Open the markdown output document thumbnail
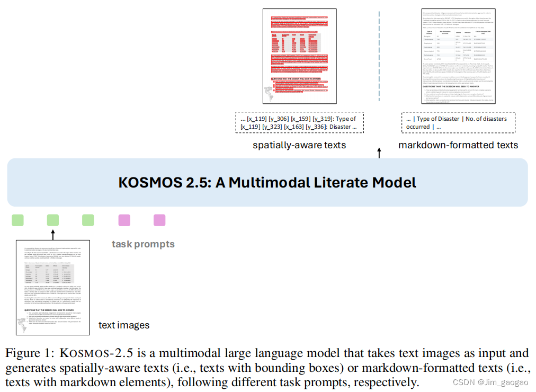The height and width of the screenshot is (392, 536). click(x=458, y=56)
